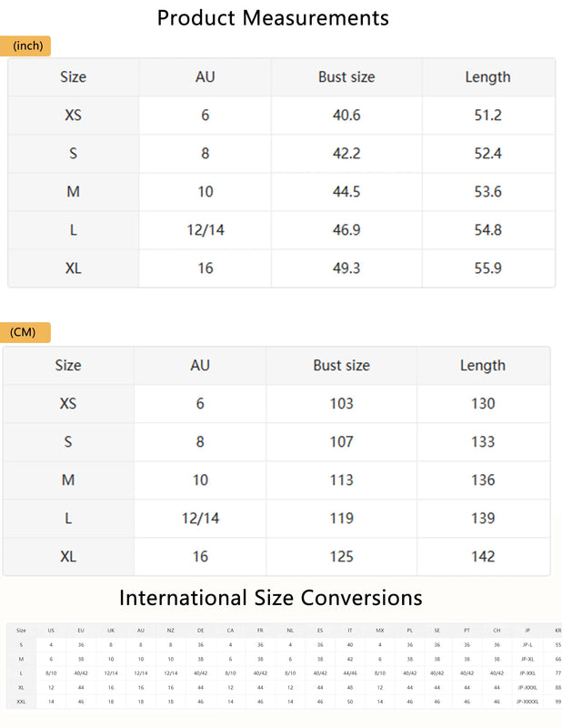562x728 pixels.
Task: Select the 119 bust size cell
Action: click(341, 519)
